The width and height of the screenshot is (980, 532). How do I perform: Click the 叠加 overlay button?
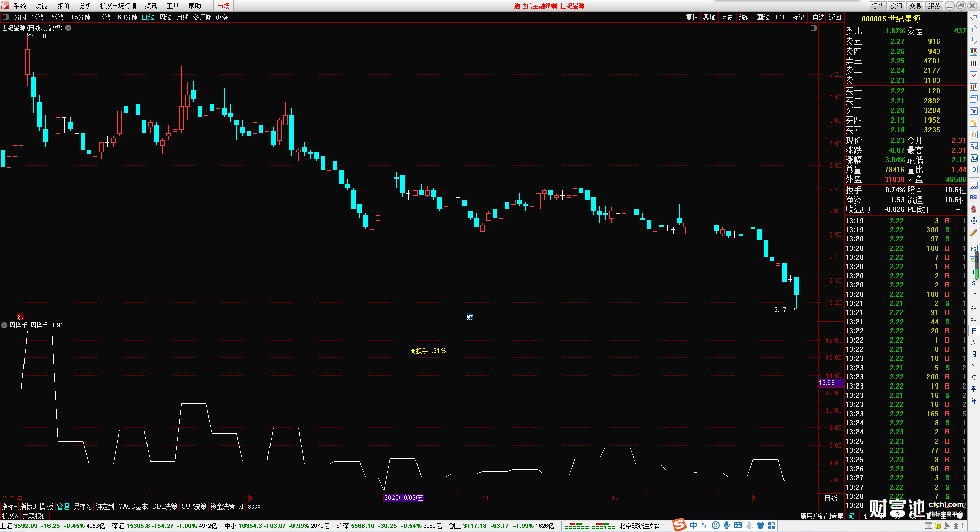click(709, 17)
